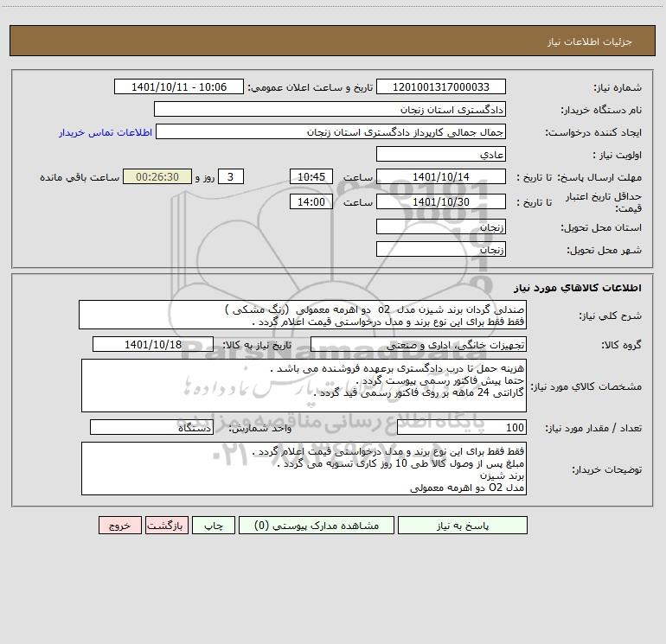Image resolution: width=666 pixels, height=644 pixels.
Task: Open مشاهده مدارک پیوستی (0) button
Action: point(317,526)
